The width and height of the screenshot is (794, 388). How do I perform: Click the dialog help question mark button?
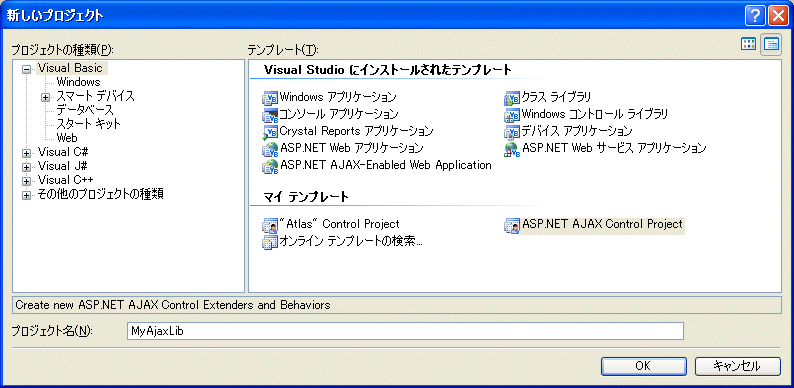point(755,16)
